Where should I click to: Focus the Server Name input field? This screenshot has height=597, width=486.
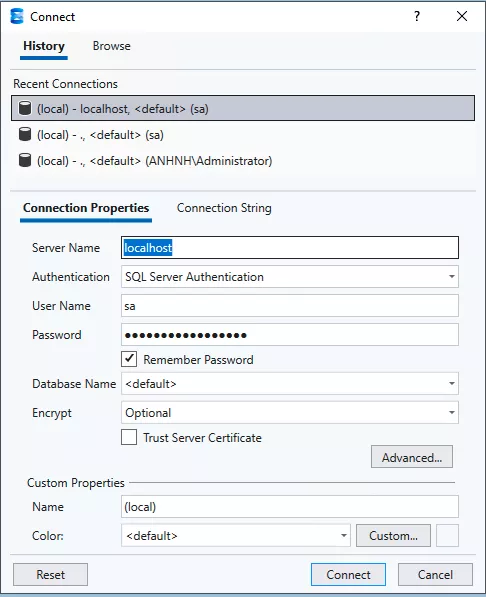[x=290, y=247]
